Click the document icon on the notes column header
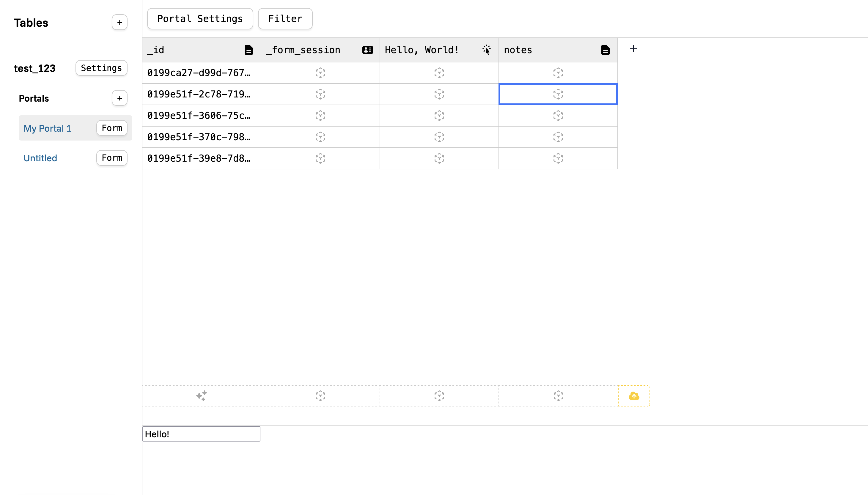Viewport: 868px width, 495px height. (x=606, y=50)
